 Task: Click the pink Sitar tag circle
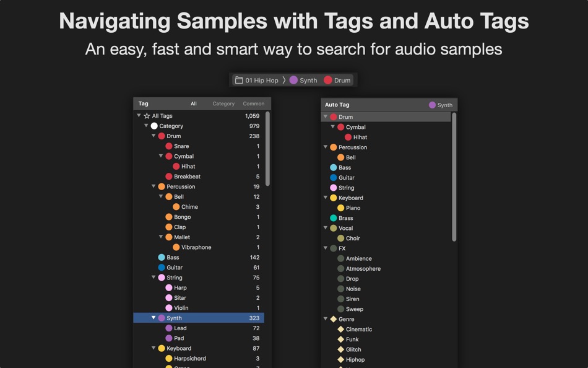[x=169, y=298]
